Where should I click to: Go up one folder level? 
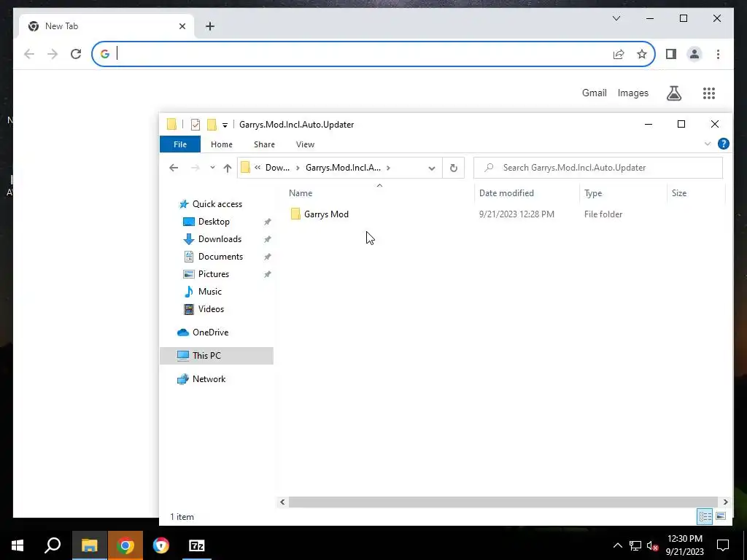coord(228,168)
